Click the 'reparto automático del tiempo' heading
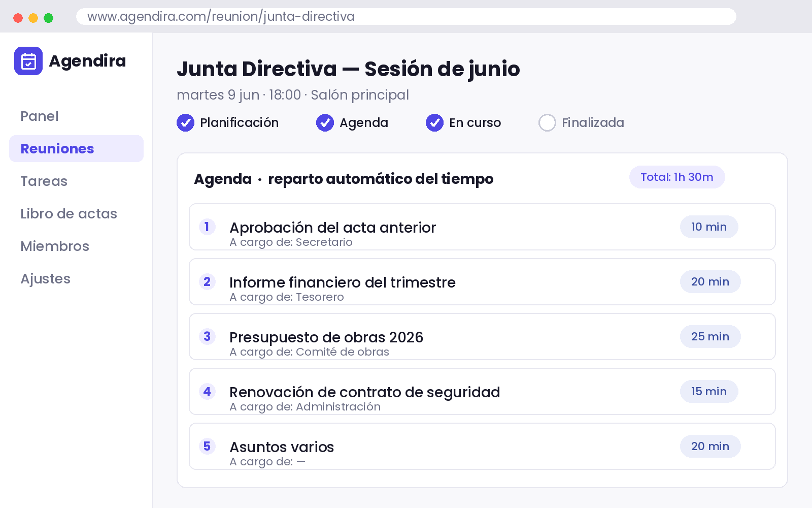 pos(381,179)
